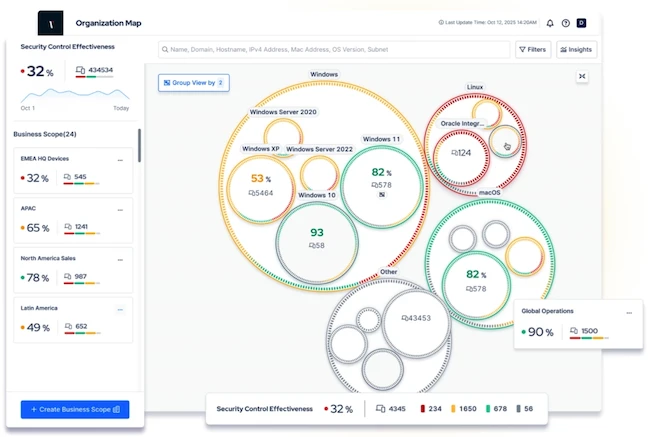Collapse the map with the arrows icon
The width and height of the screenshot is (650, 437).
point(582,76)
